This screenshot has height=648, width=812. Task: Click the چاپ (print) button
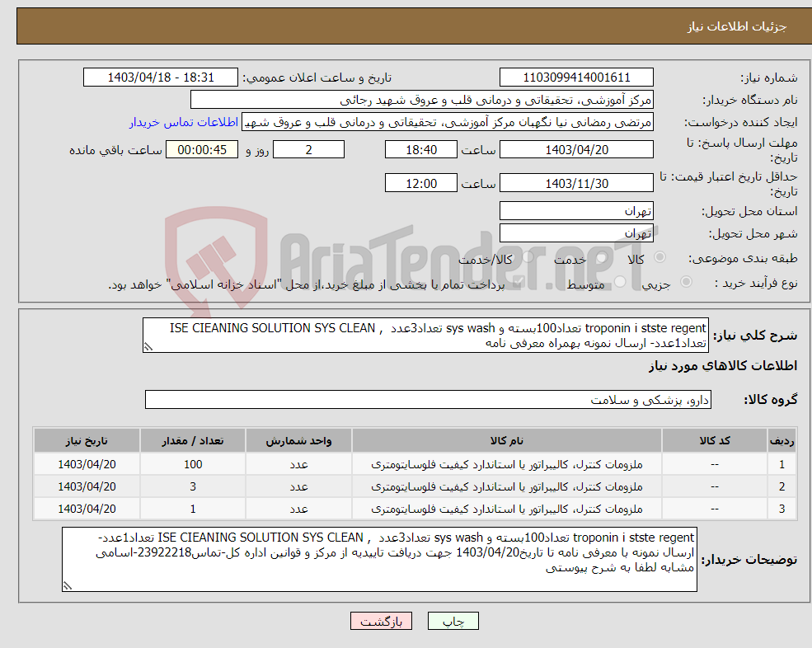point(453,621)
